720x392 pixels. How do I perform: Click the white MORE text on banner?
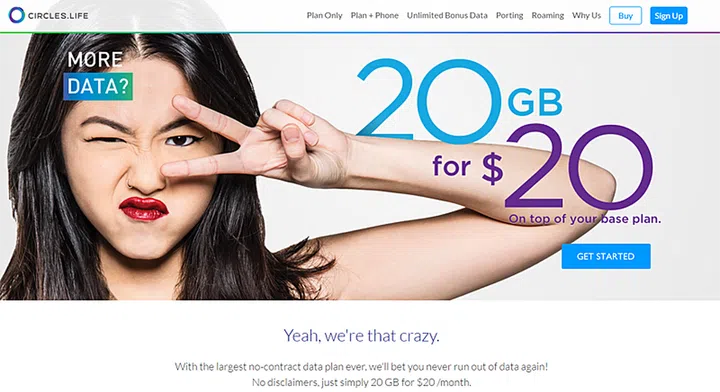pyautogui.click(x=95, y=59)
